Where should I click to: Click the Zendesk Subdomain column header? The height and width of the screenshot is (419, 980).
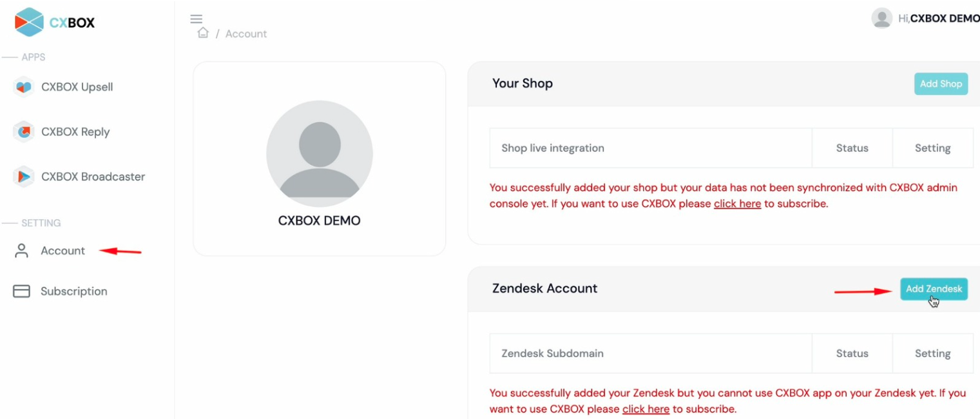pyautogui.click(x=552, y=353)
